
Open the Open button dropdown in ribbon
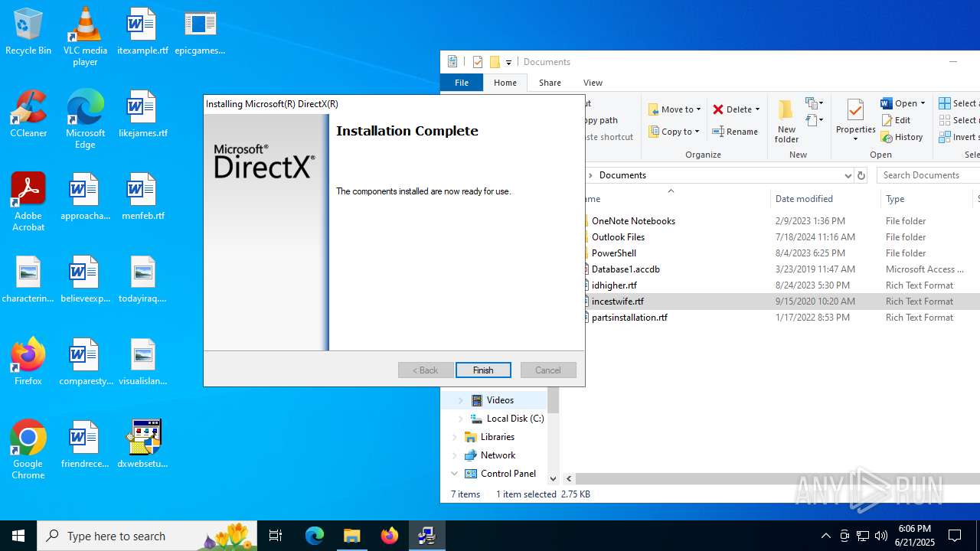coord(923,103)
